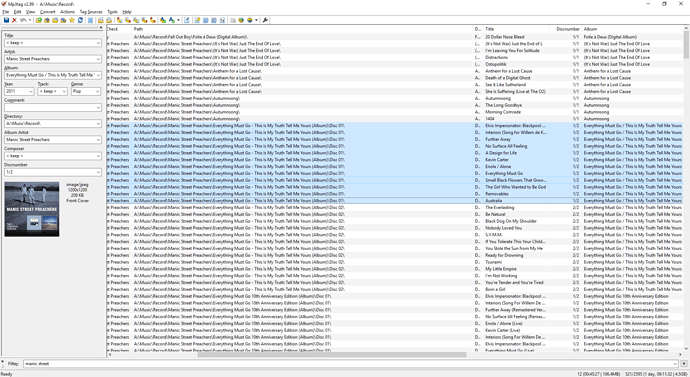Image resolution: width=690 pixels, height=377 pixels.
Task: Click the Refresh view icon
Action: point(80,20)
